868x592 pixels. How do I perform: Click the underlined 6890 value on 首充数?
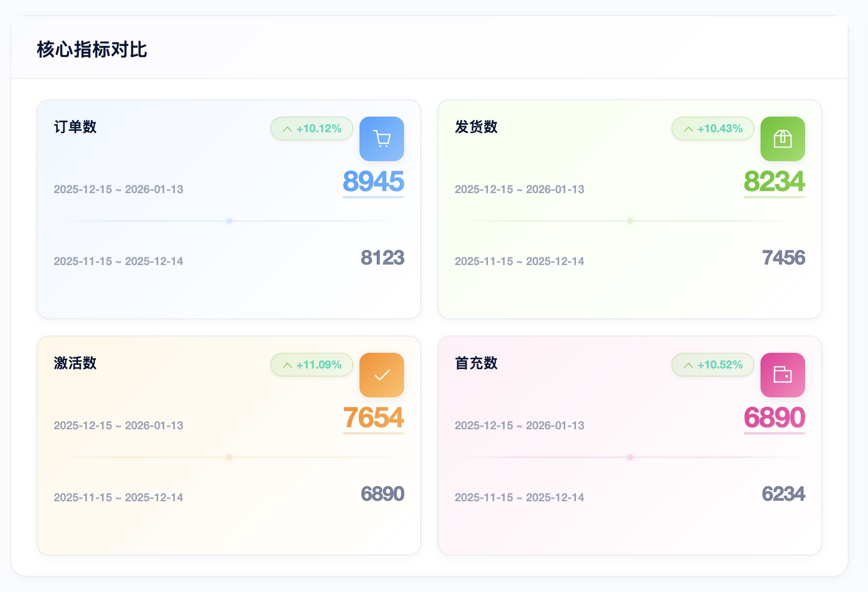(x=774, y=417)
